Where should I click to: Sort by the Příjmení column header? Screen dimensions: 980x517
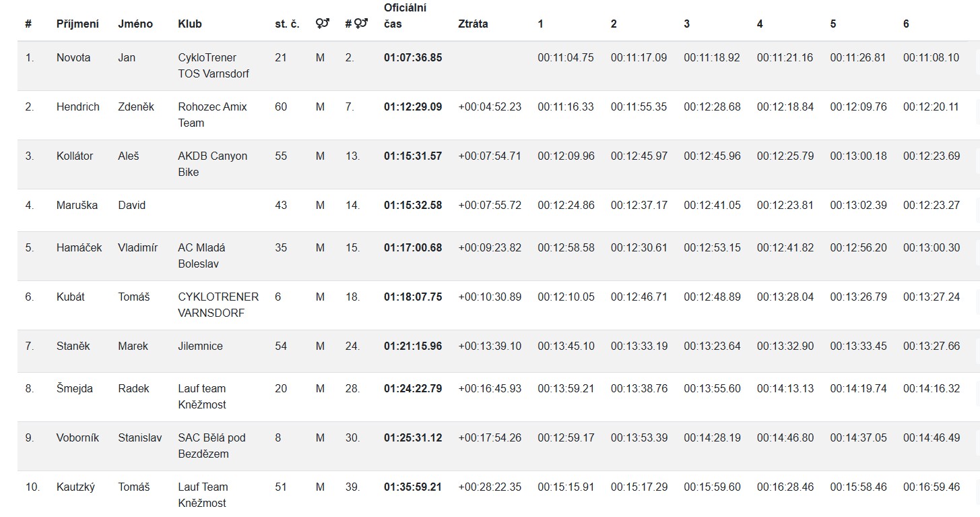(x=77, y=24)
